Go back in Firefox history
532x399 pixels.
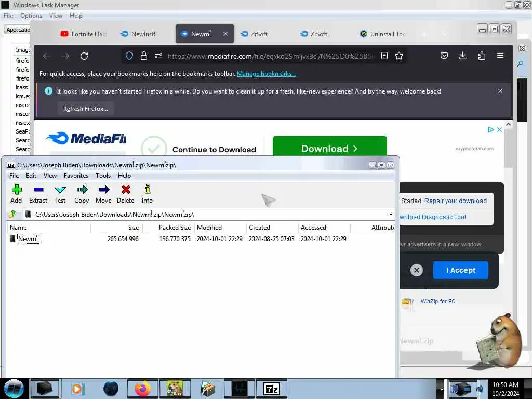[x=47, y=56]
